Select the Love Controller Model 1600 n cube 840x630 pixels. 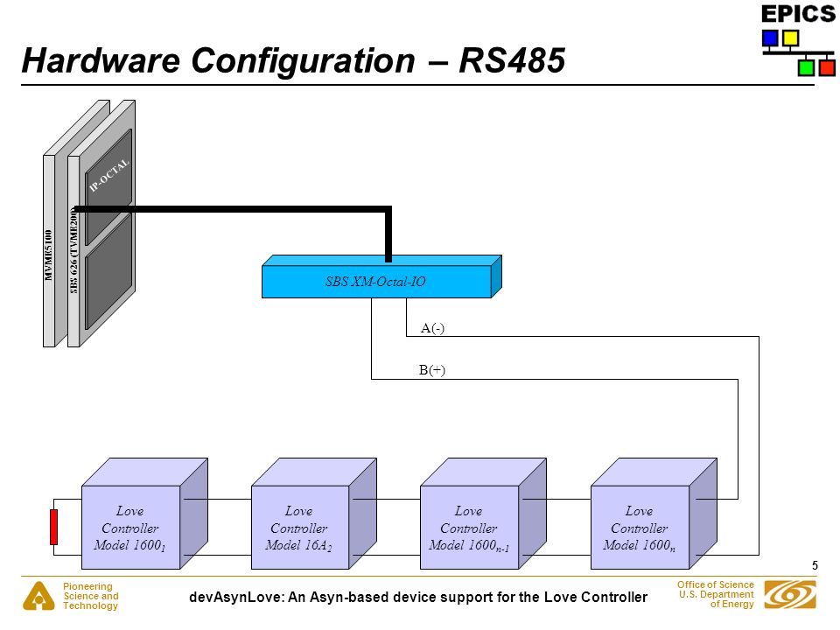click(x=654, y=514)
